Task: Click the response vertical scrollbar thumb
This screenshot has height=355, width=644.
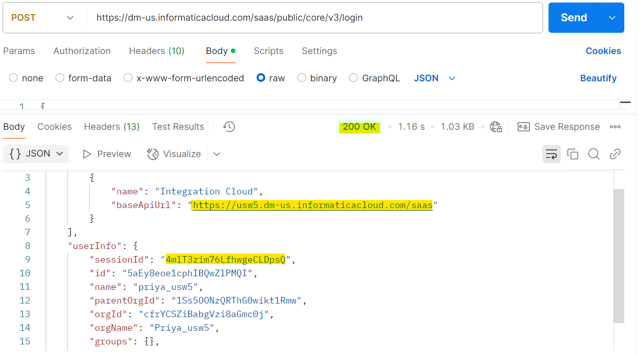Action: (x=619, y=256)
